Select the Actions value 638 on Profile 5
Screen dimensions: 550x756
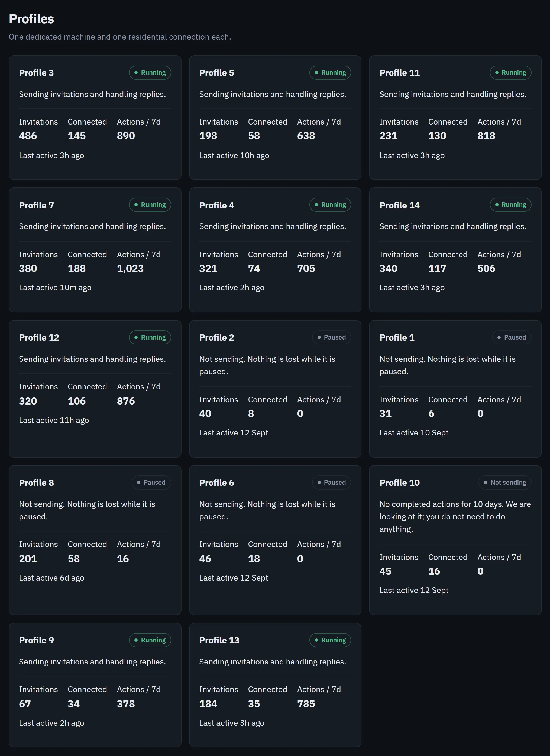click(306, 136)
